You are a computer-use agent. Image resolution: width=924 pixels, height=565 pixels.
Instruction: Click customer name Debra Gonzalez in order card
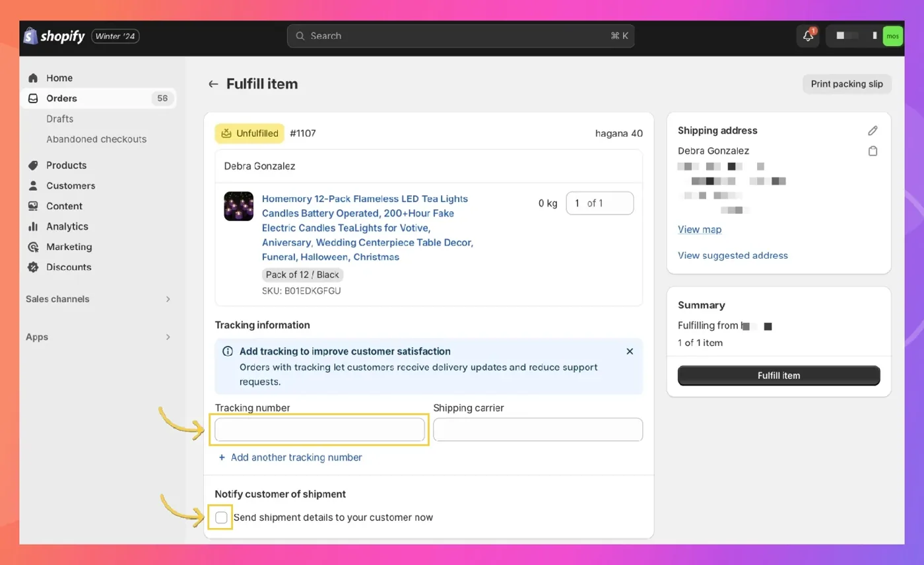click(x=259, y=166)
